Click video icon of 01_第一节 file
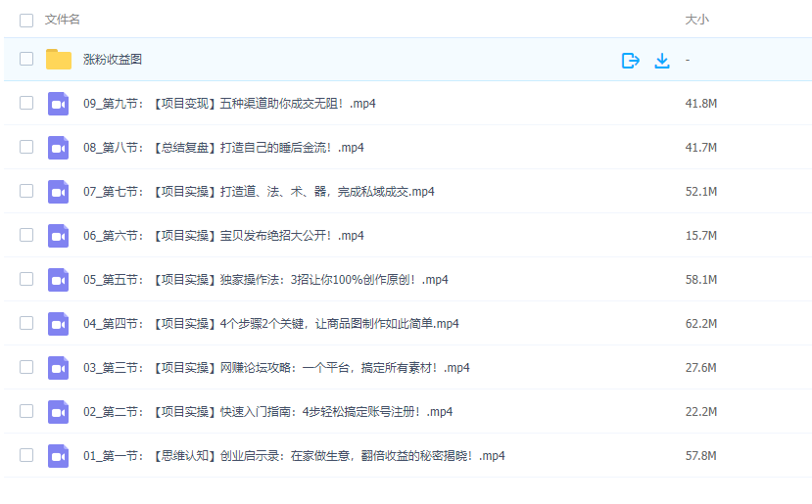812x504 pixels. pos(59,456)
